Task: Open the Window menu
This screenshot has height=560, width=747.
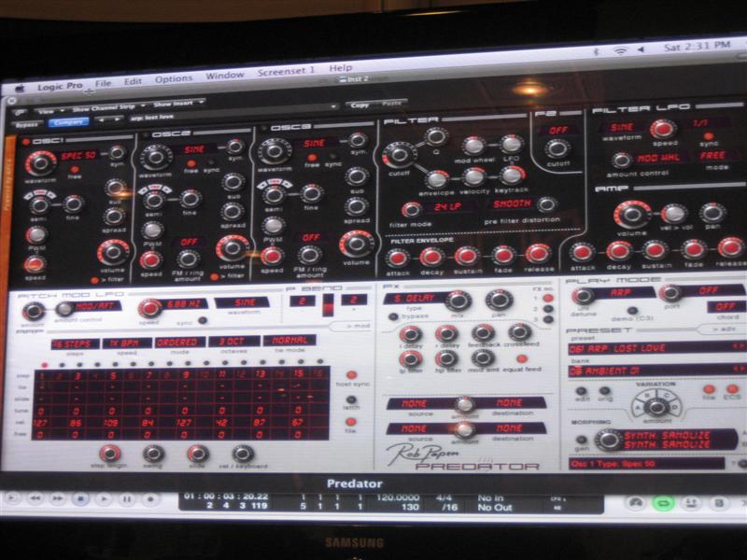Action: click(x=224, y=76)
